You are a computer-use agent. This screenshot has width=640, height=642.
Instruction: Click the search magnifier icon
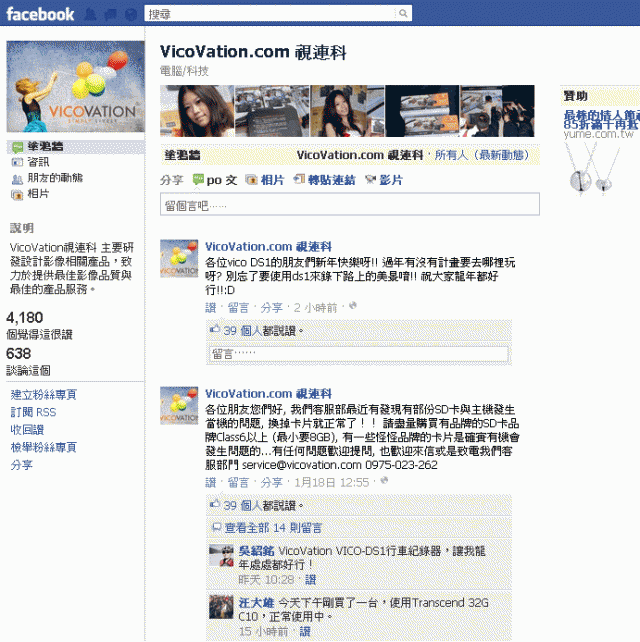403,14
